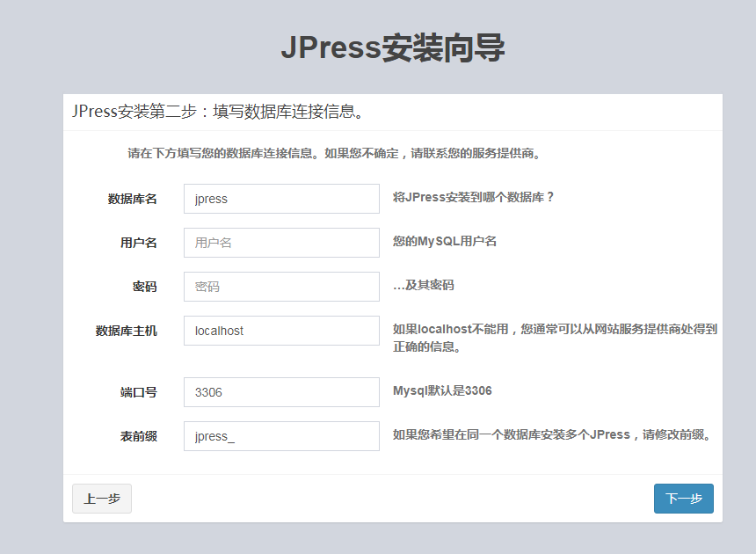756x554 pixels.
Task: Click the JPress安装向导 page title
Action: pyautogui.click(x=392, y=47)
